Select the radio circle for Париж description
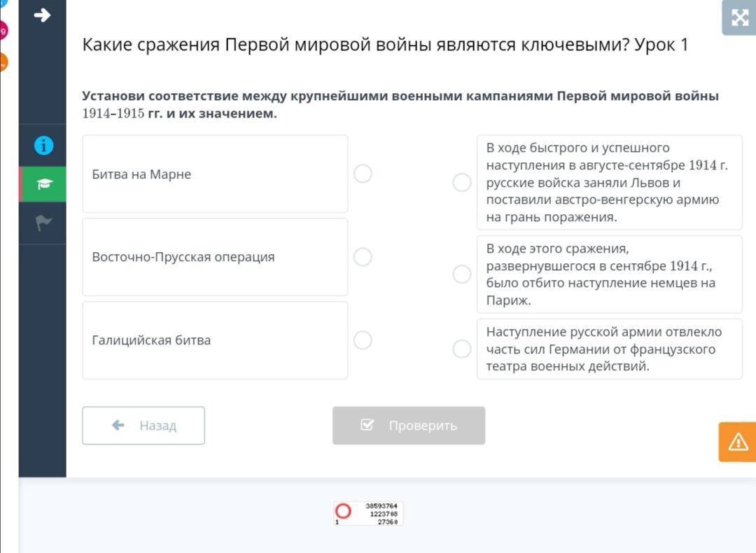756x553 pixels. [x=462, y=274]
